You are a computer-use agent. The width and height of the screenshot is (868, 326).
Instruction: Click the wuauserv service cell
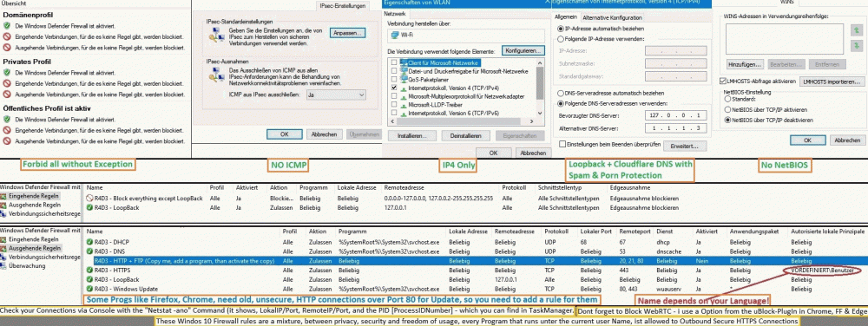point(668,290)
